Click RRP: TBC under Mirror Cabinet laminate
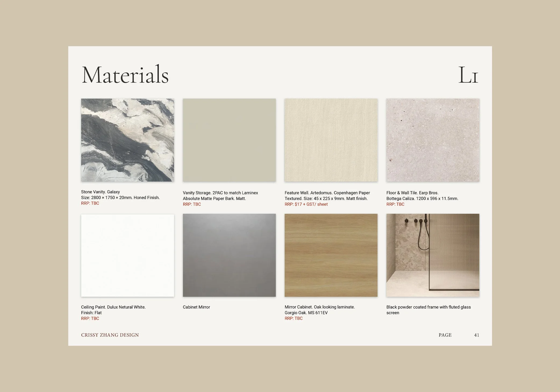This screenshot has height=392, width=560. 293,318
